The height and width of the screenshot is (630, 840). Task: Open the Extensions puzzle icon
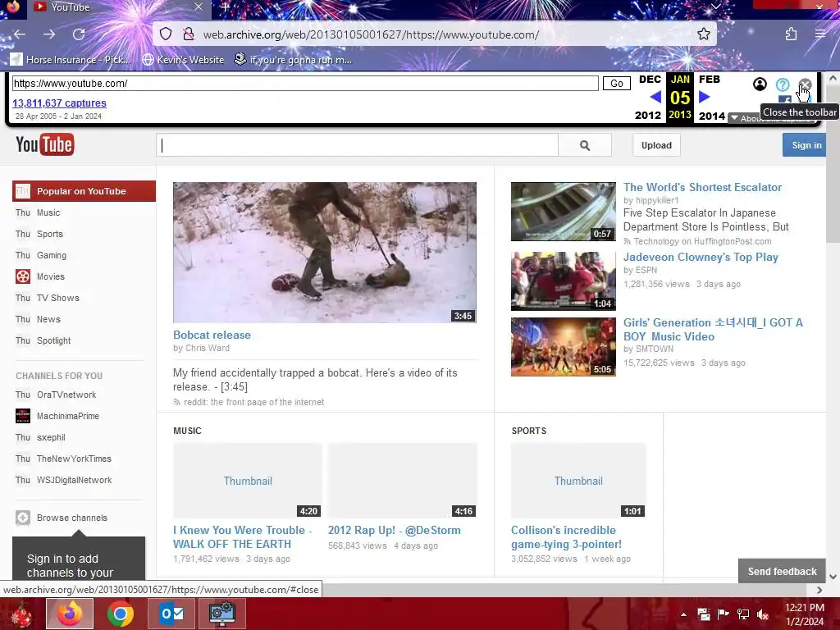coord(791,34)
